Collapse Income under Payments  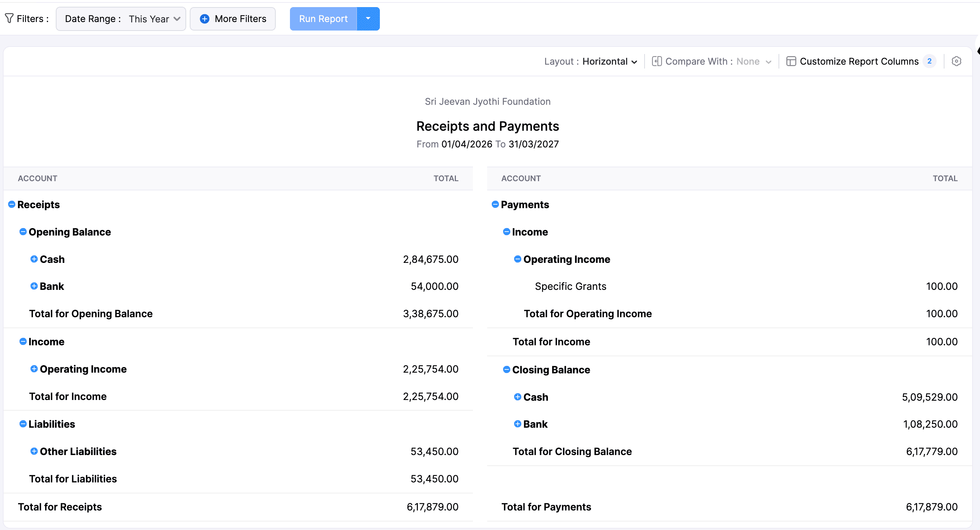(507, 232)
